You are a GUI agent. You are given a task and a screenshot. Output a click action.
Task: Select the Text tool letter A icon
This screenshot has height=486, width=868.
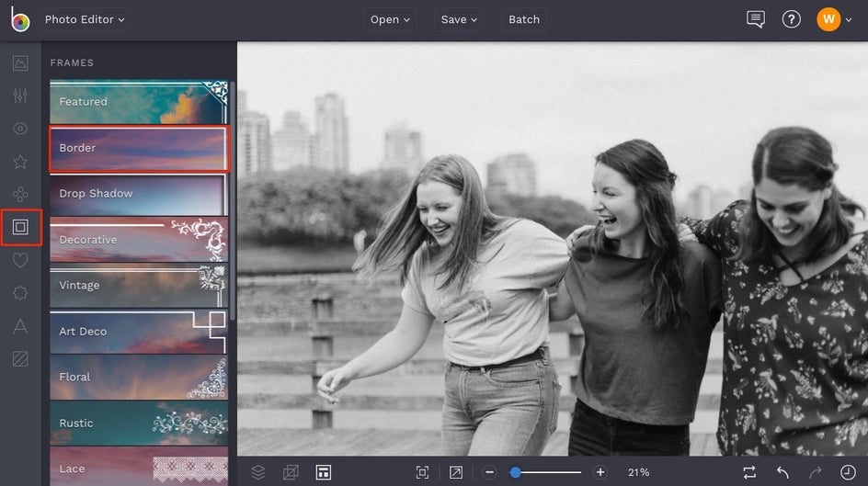[x=20, y=325]
